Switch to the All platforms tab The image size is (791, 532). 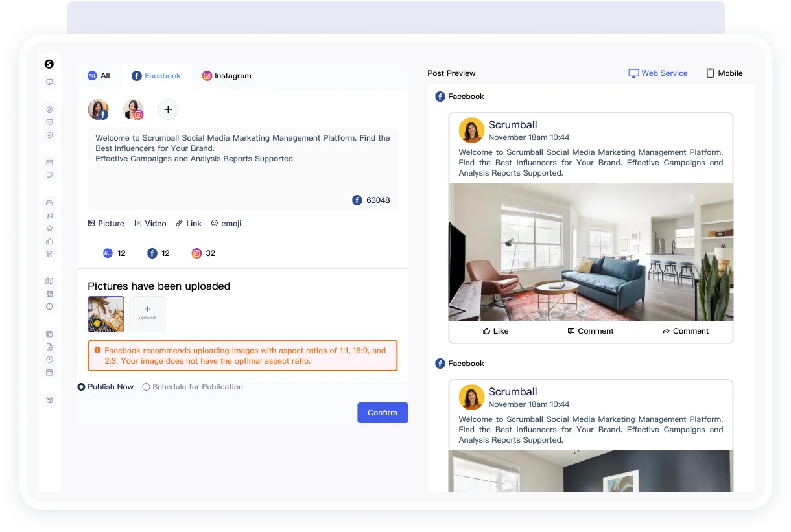[99, 76]
